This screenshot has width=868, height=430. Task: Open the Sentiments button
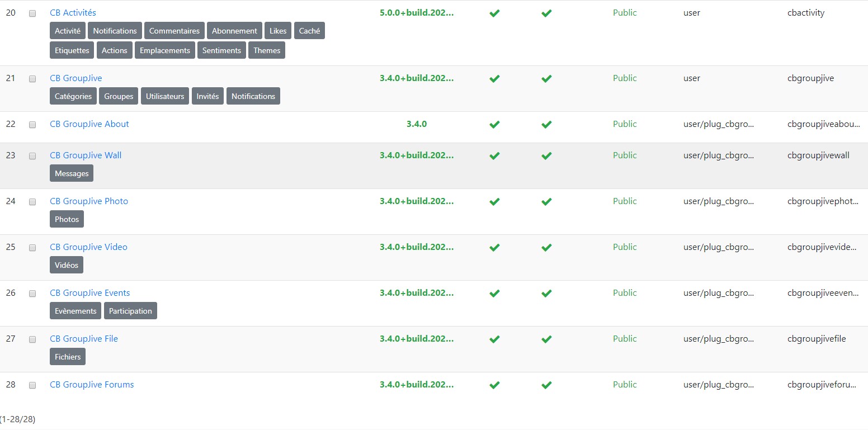point(221,50)
